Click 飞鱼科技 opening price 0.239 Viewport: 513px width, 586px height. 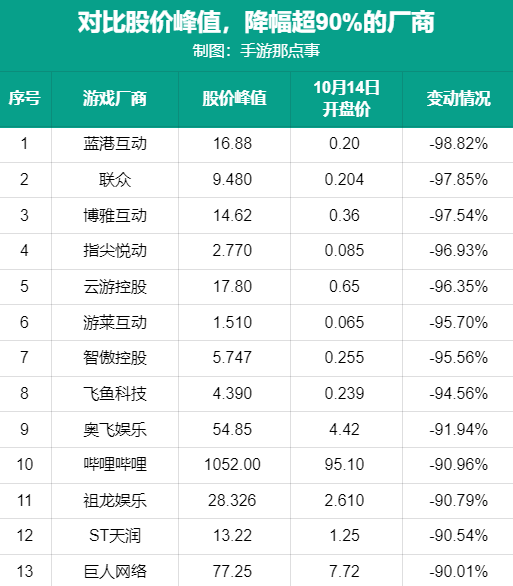point(344,394)
